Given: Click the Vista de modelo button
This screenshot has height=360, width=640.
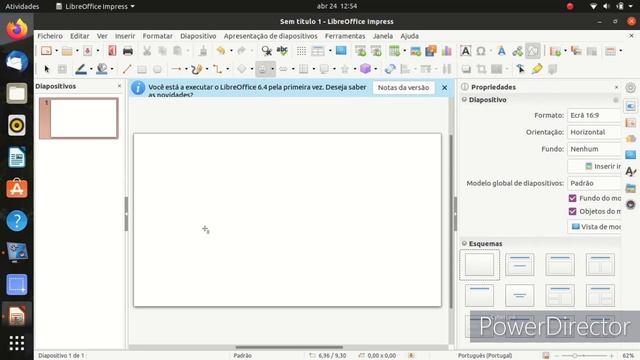Looking at the screenshot, I should (x=595, y=227).
